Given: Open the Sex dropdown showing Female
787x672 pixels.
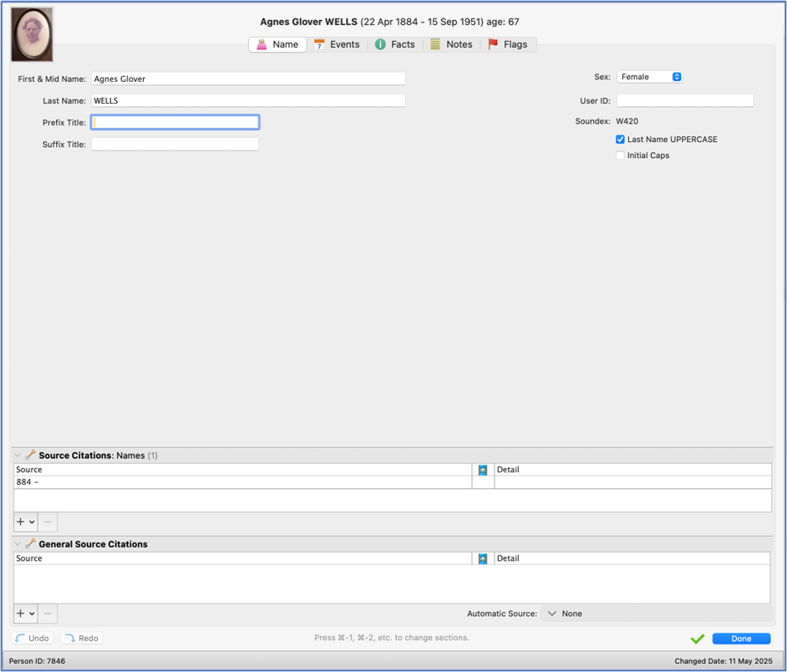Looking at the screenshot, I should [x=649, y=77].
